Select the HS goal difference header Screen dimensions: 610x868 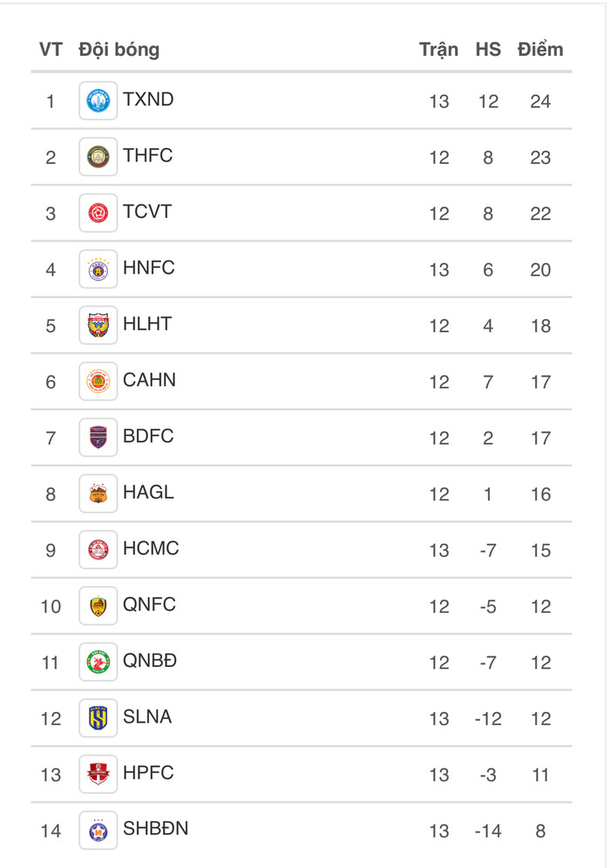(488, 49)
